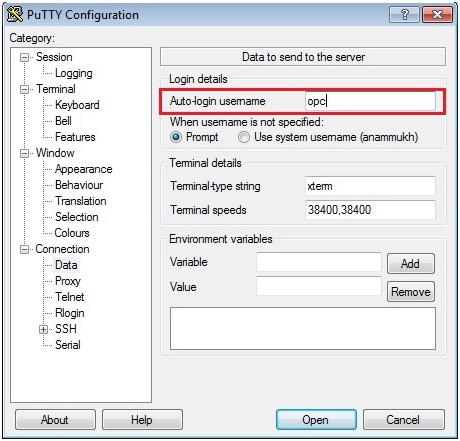Remove the selected environment variable
The height and width of the screenshot is (441, 460).
click(411, 292)
